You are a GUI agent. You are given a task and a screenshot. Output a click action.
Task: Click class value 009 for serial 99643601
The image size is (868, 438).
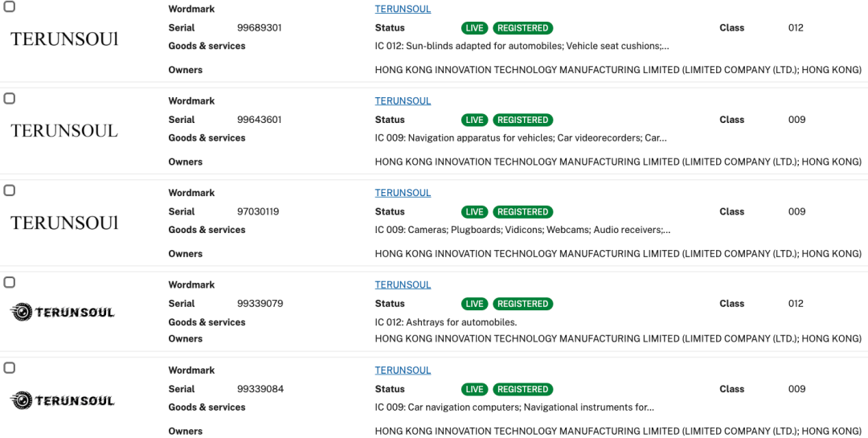coord(796,120)
